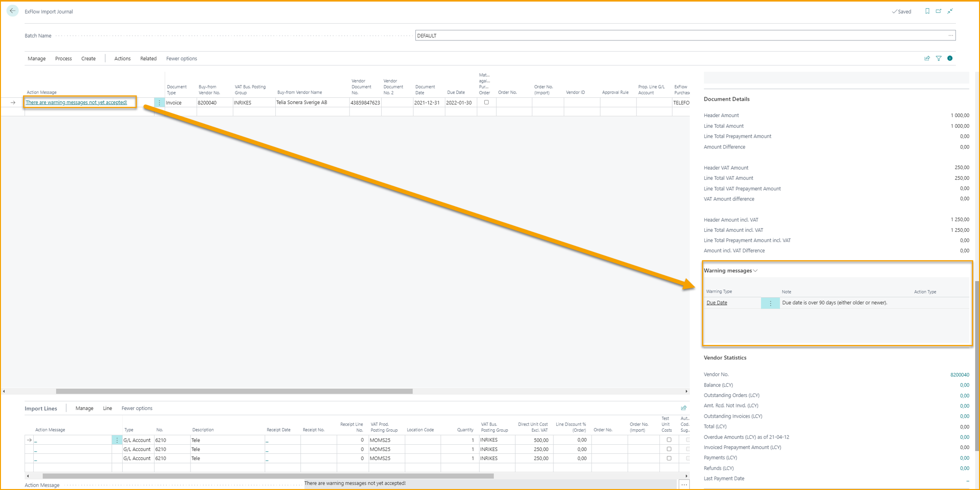980x490 pixels.
Task: Open Line menu in Import Lines
Action: click(x=107, y=409)
